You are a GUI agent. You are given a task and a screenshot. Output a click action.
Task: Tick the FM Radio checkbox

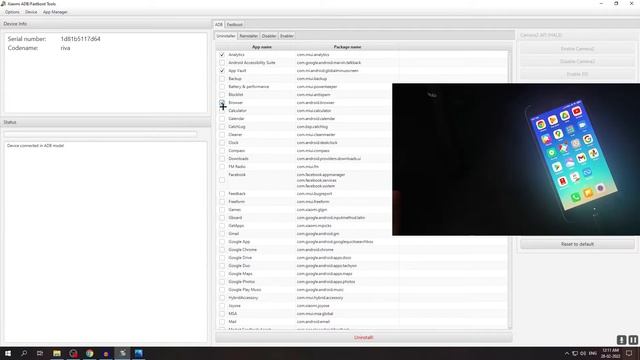222,167
